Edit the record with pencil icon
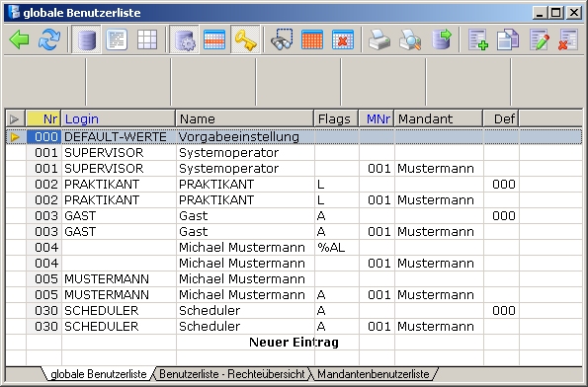Image resolution: width=588 pixels, height=387 pixels. 540,39
